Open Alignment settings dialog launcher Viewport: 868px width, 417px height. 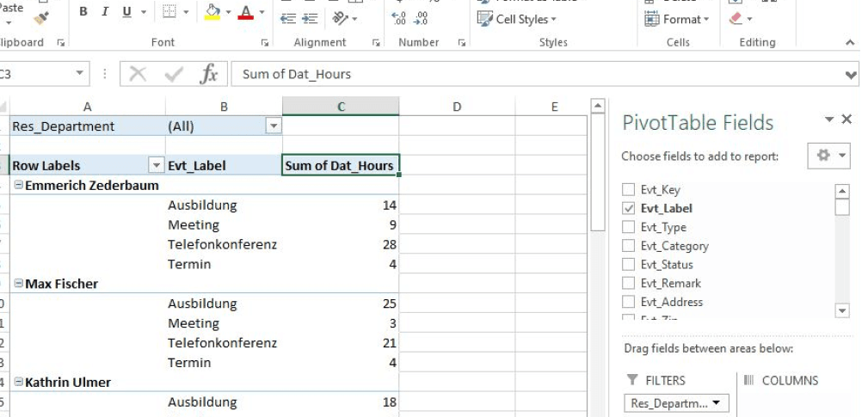[x=377, y=43]
